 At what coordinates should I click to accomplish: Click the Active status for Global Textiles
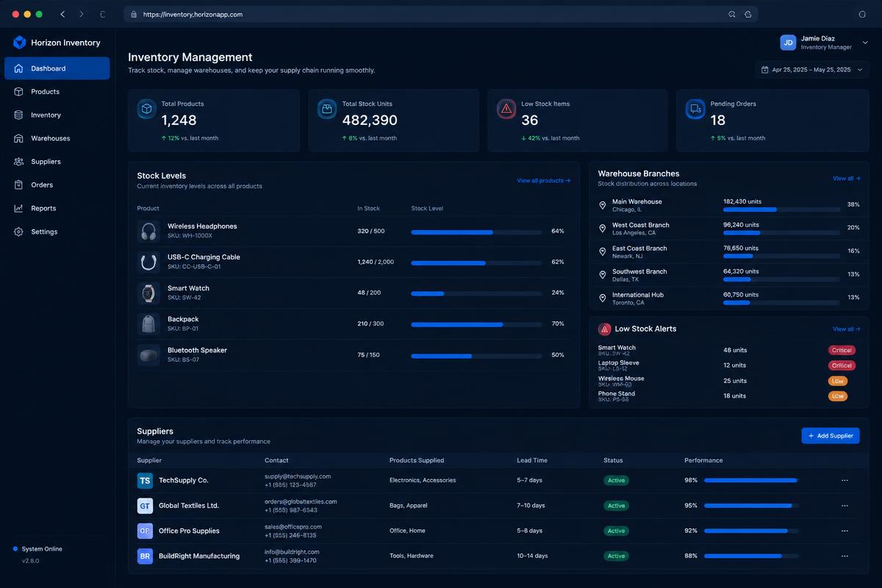(x=616, y=506)
